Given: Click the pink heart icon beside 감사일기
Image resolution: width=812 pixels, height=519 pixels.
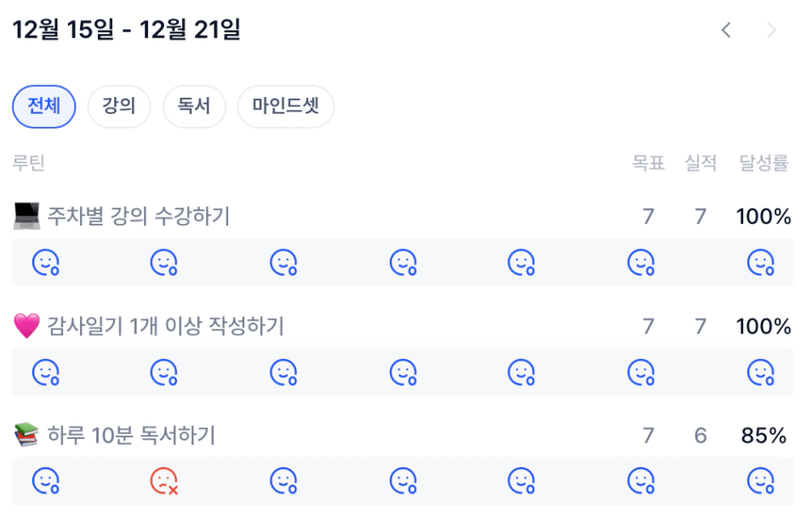Looking at the screenshot, I should tap(27, 326).
